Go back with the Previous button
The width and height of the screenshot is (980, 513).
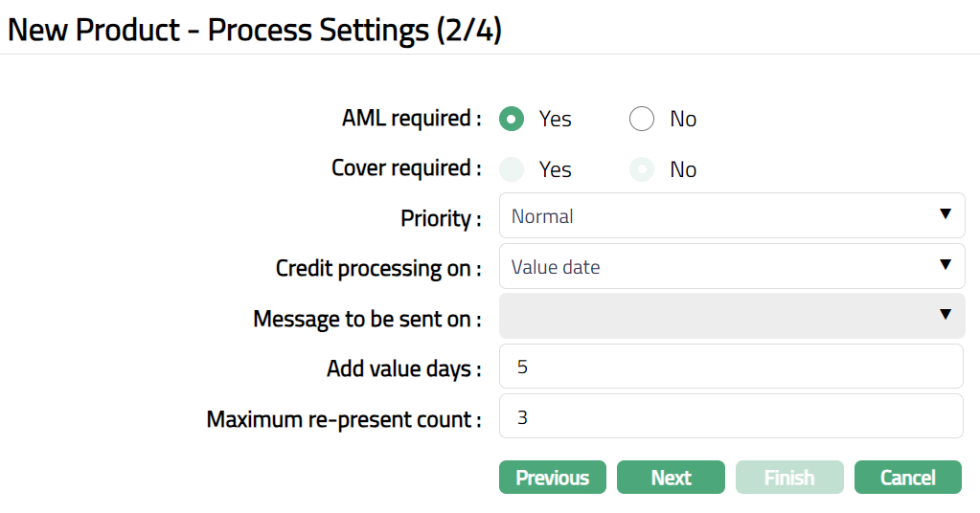click(553, 478)
